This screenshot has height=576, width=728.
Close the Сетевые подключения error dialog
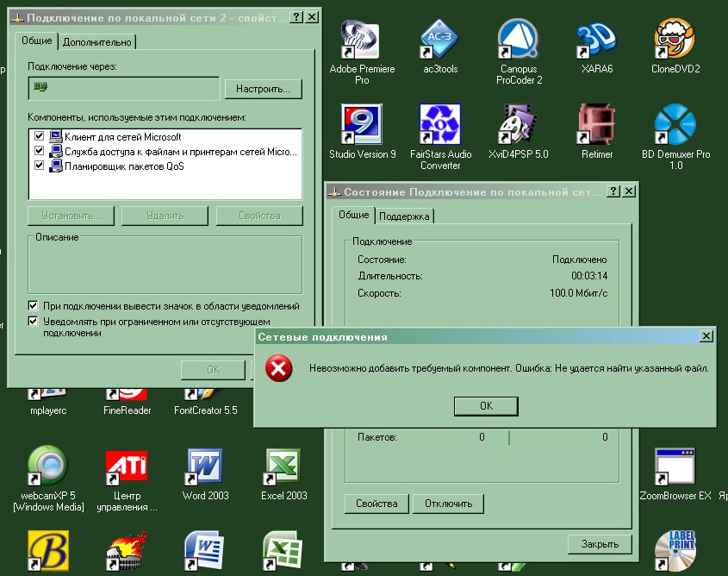point(706,335)
